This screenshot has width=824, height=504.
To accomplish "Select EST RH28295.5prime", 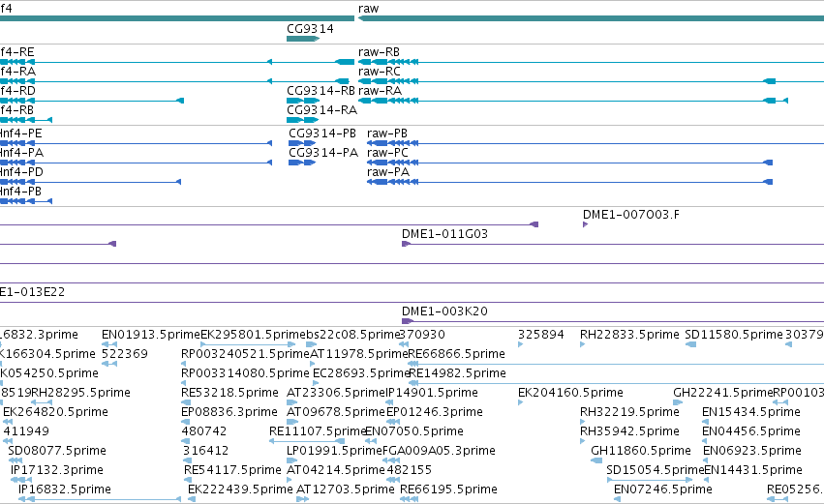I will tap(41, 402).
